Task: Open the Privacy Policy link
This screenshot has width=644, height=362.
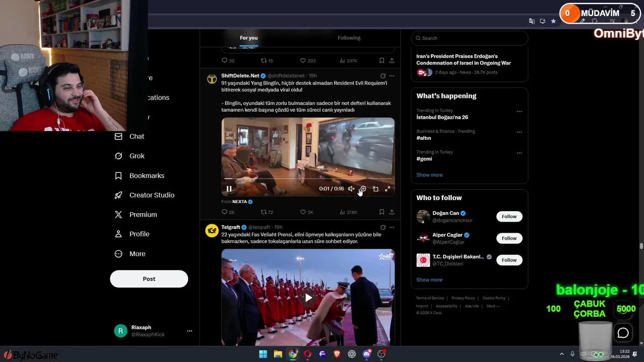Action: pyautogui.click(x=463, y=298)
